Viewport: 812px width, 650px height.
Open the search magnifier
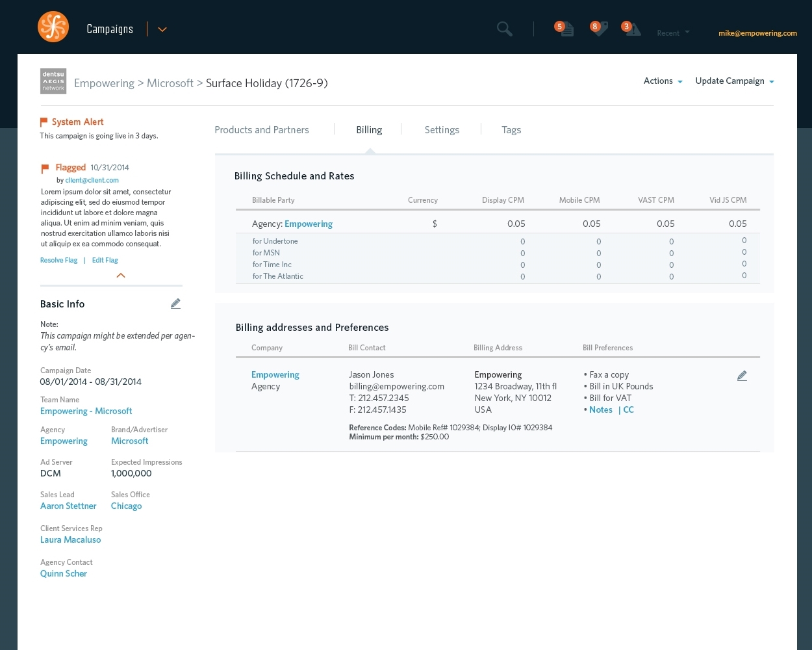(504, 29)
